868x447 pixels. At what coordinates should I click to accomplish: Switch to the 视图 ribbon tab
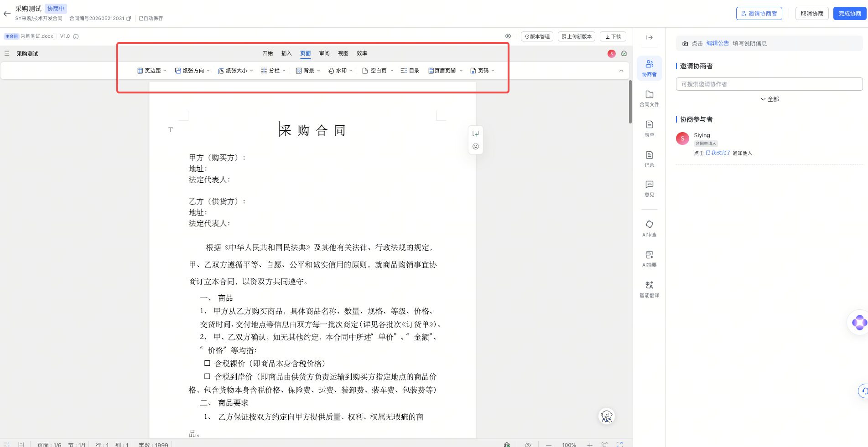343,53
